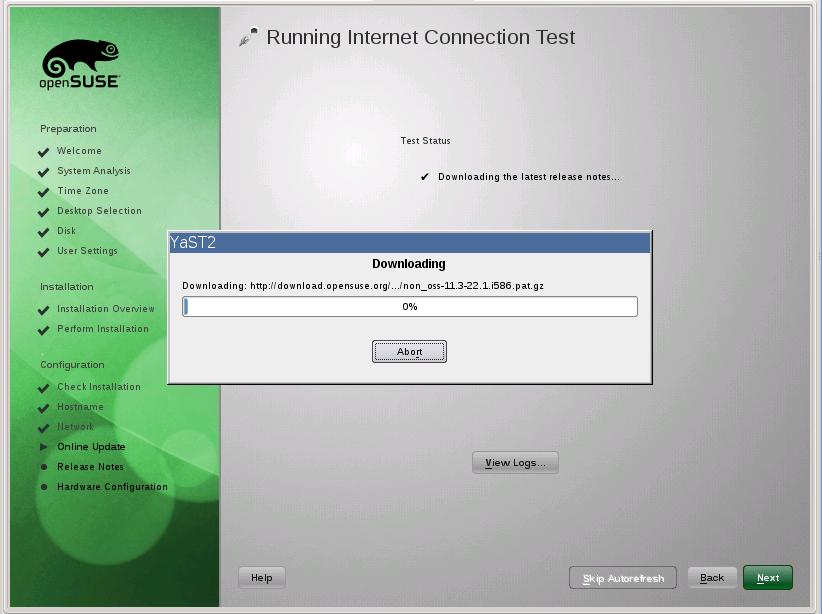Screen dimensions: 822x614
Task: Click the download progress bar
Action: pyautogui.click(x=409, y=307)
